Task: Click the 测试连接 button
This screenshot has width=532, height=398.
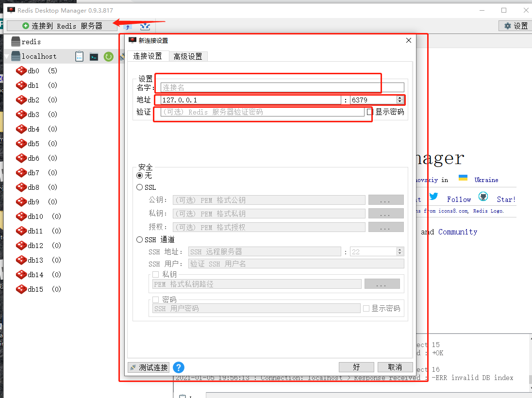Action: (x=149, y=367)
